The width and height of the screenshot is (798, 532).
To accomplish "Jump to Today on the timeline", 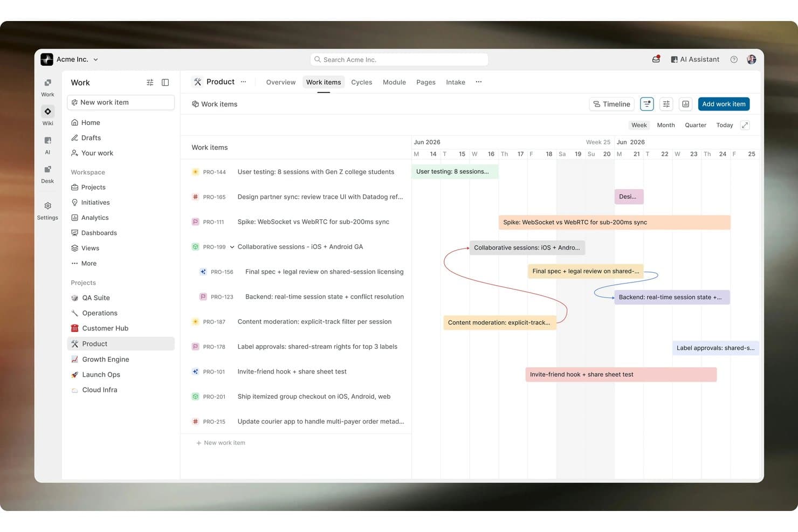I will pyautogui.click(x=725, y=125).
